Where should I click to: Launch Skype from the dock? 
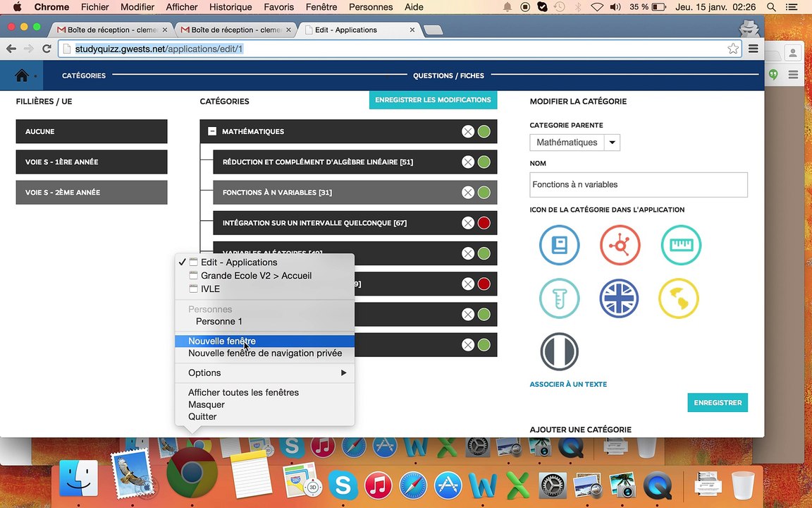(x=343, y=486)
